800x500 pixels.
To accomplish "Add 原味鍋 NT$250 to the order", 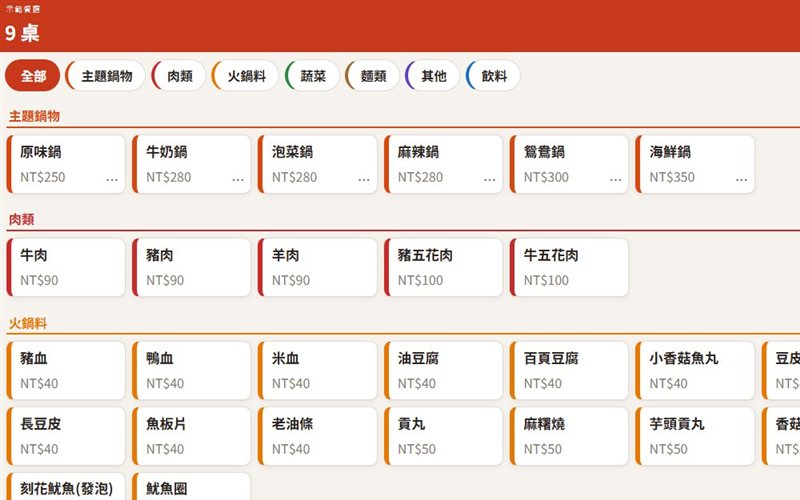I will pos(66,164).
